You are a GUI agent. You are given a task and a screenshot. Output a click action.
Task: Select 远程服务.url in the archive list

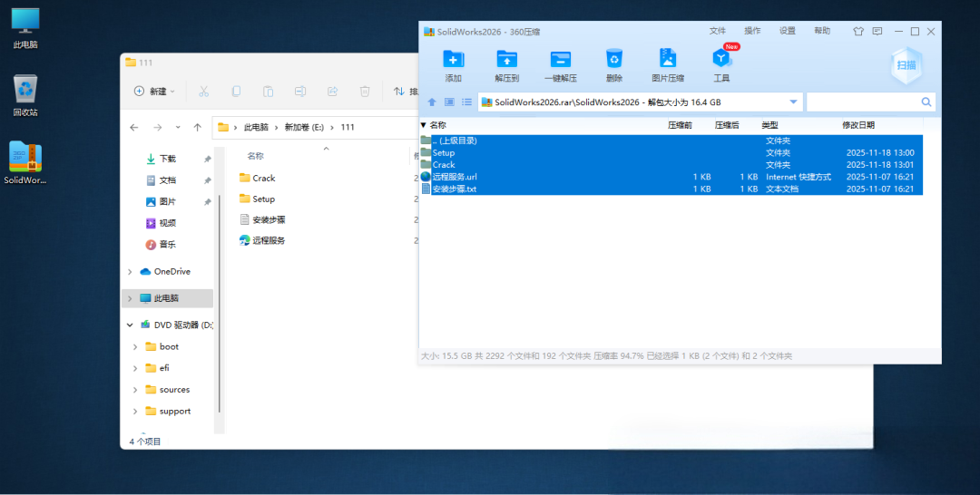pyautogui.click(x=671, y=177)
